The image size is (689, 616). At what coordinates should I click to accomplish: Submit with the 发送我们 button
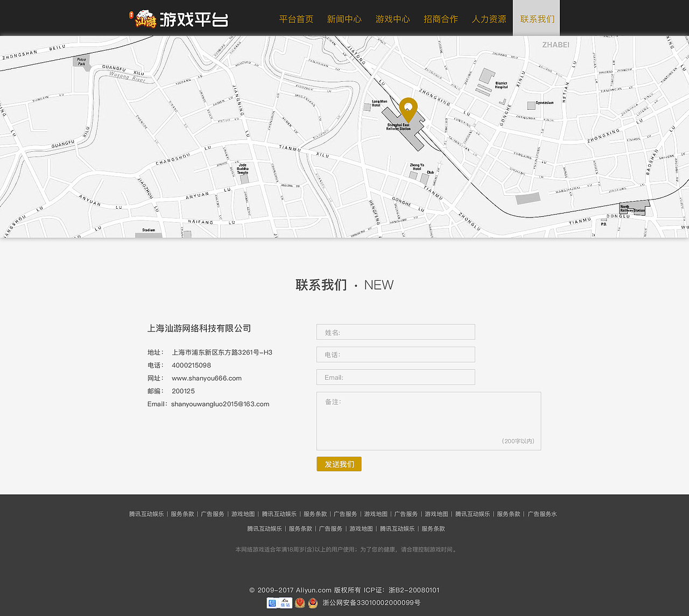click(x=339, y=464)
